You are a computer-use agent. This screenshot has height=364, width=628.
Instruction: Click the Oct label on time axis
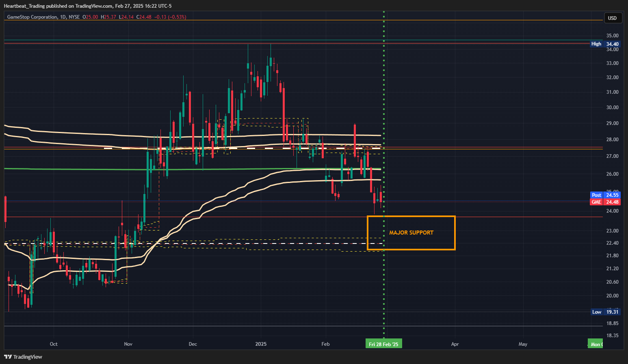(x=54, y=344)
